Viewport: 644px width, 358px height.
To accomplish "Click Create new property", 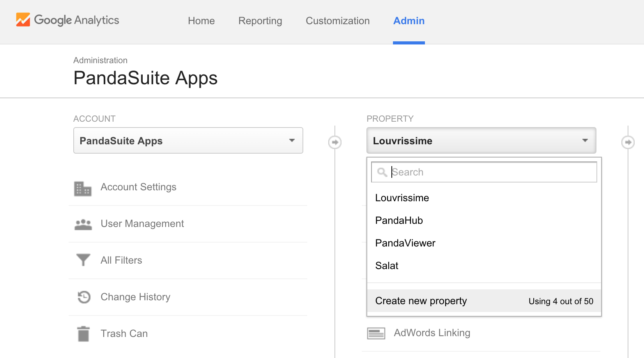I will click(484, 301).
